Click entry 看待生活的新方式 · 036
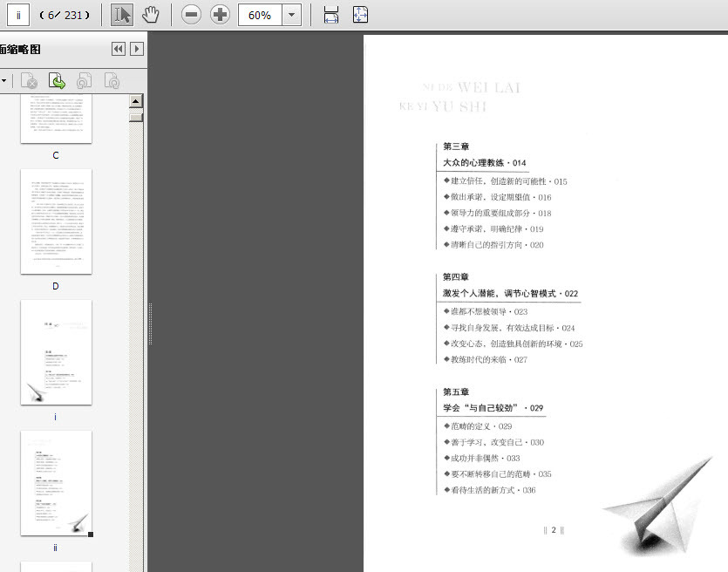Image resolution: width=728 pixels, height=572 pixels. coord(489,490)
